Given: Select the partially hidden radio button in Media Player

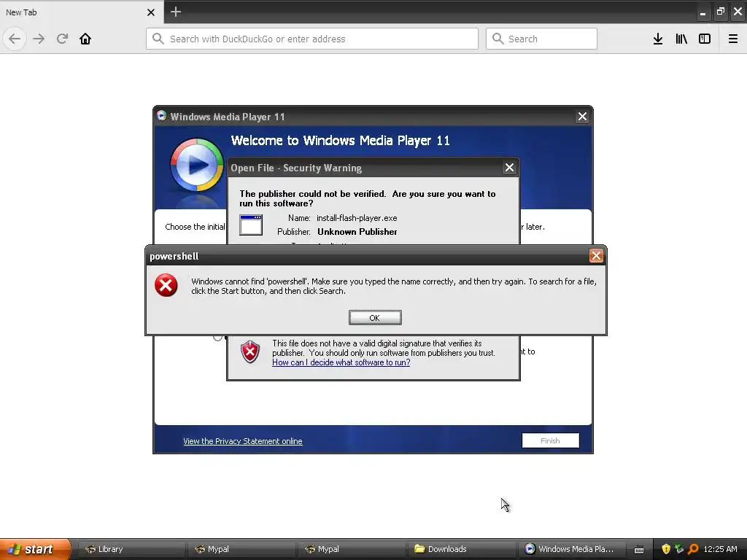Looking at the screenshot, I should pyautogui.click(x=217, y=337).
